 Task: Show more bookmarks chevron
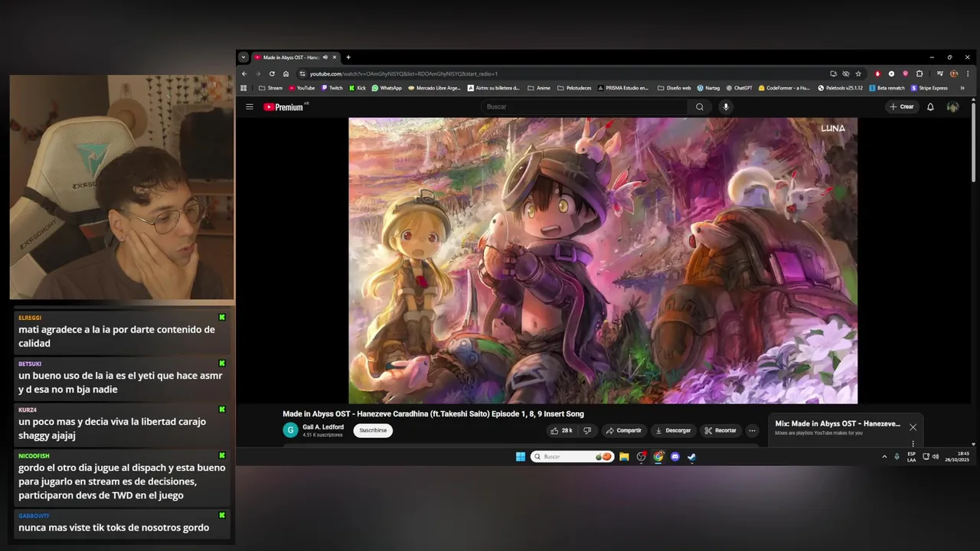(x=962, y=88)
